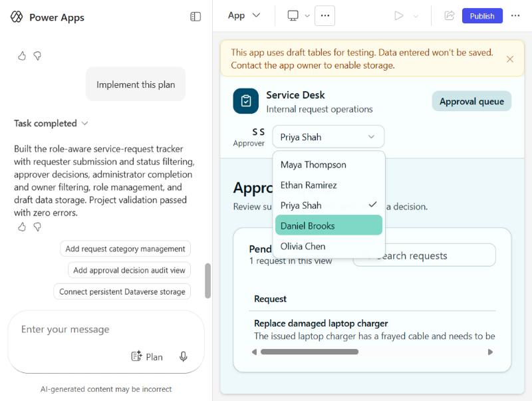Click the right scroll arrow of table
532x401 pixels.
[490, 352]
